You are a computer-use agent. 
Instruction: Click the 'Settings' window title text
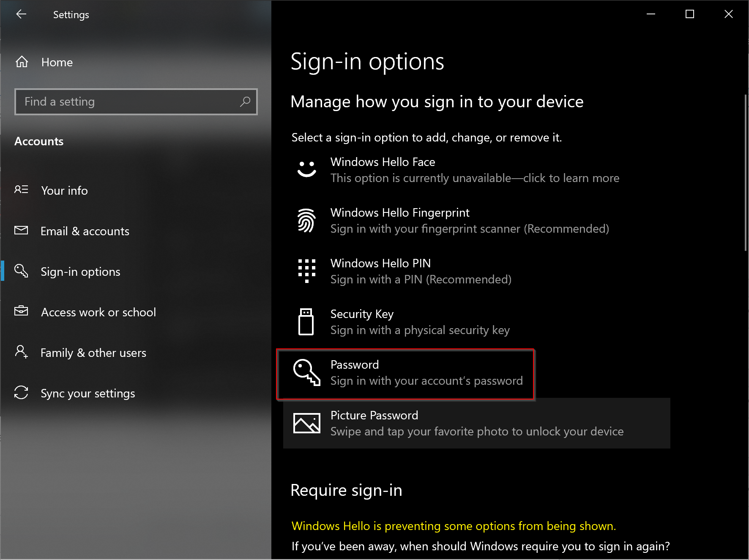71,15
